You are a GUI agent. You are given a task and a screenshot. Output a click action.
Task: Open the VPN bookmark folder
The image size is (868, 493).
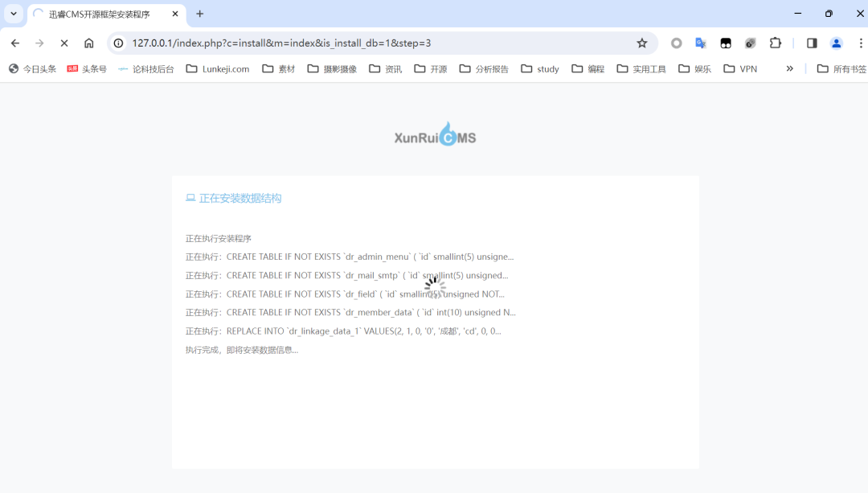pos(740,69)
